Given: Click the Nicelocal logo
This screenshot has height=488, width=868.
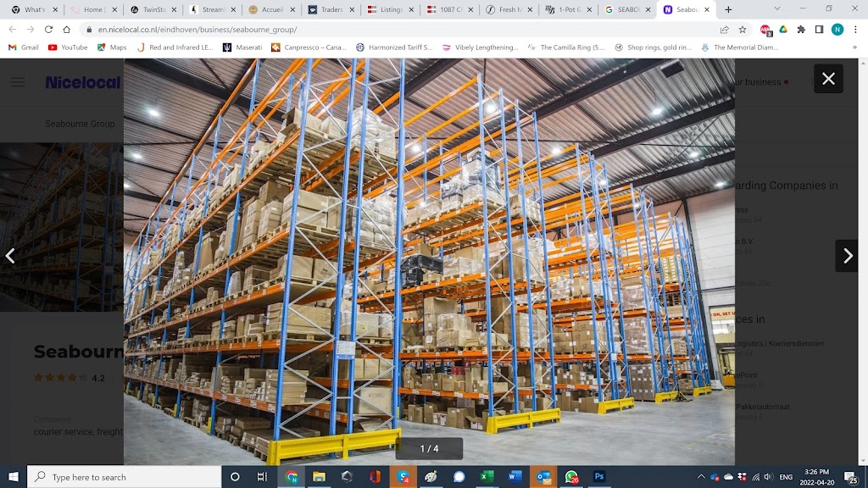Looking at the screenshot, I should coord(82,82).
